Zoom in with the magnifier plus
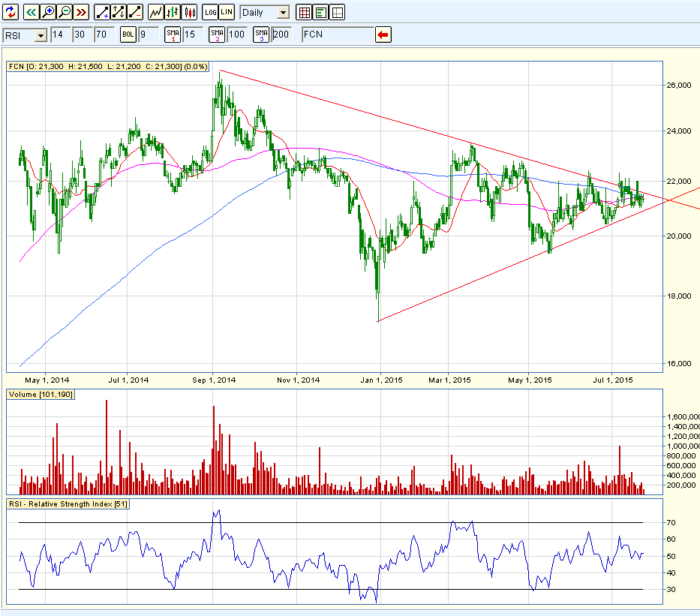 tap(48, 12)
